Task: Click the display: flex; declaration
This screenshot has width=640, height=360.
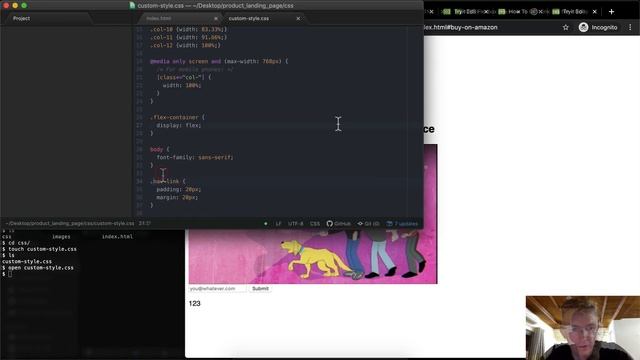Action: pyautogui.click(x=179, y=125)
